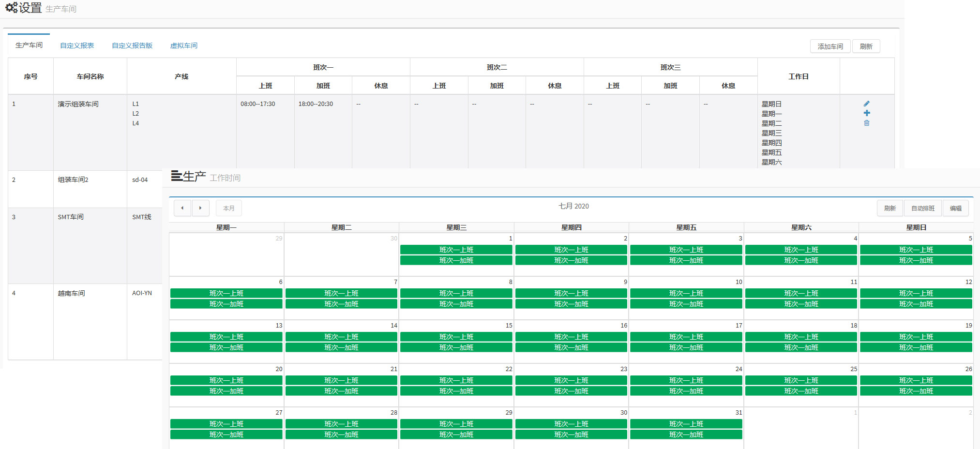
Task: Click the 自动排班 button
Action: click(922, 208)
